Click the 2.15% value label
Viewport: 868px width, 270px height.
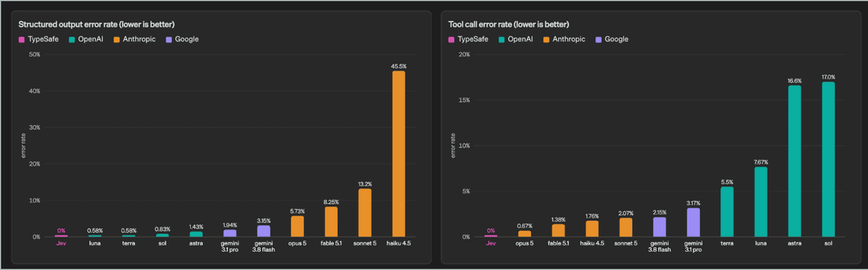coord(660,212)
